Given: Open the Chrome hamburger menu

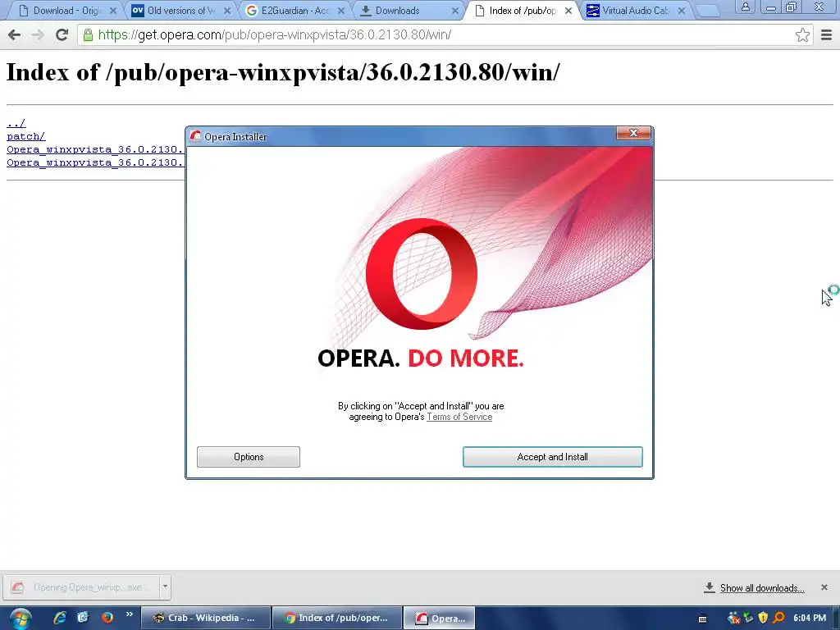Looking at the screenshot, I should pos(826,35).
